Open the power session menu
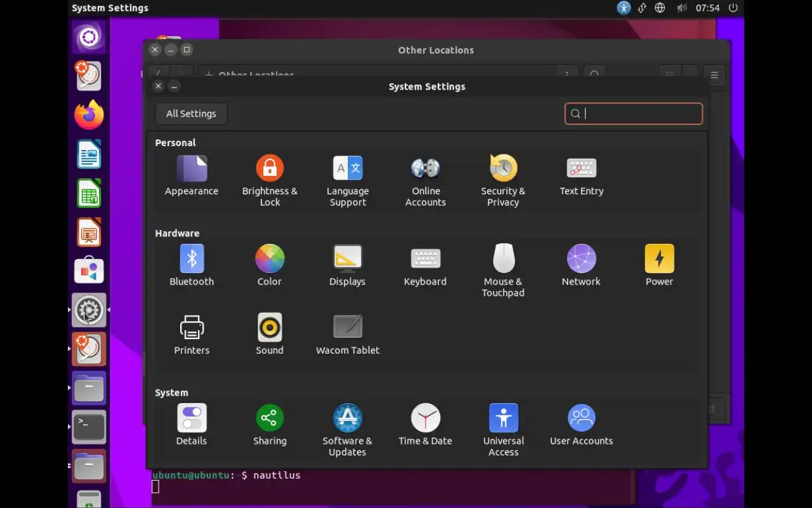 point(733,8)
